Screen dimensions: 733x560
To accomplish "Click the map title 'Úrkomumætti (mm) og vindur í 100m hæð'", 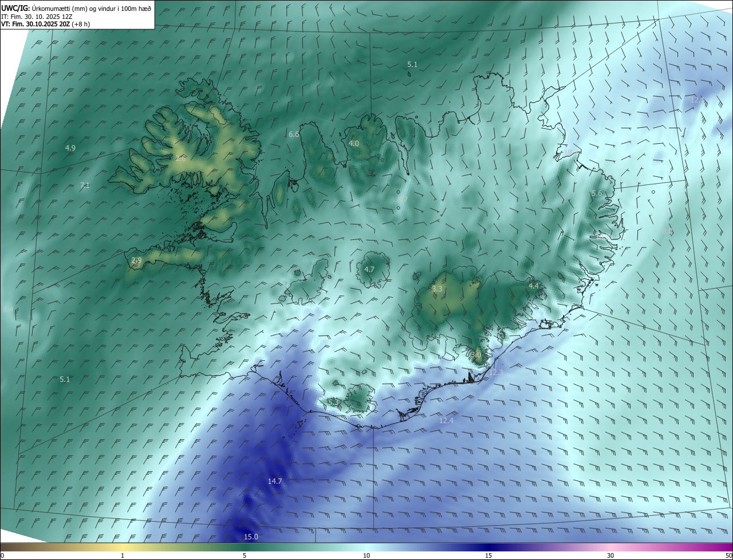I will point(92,9).
